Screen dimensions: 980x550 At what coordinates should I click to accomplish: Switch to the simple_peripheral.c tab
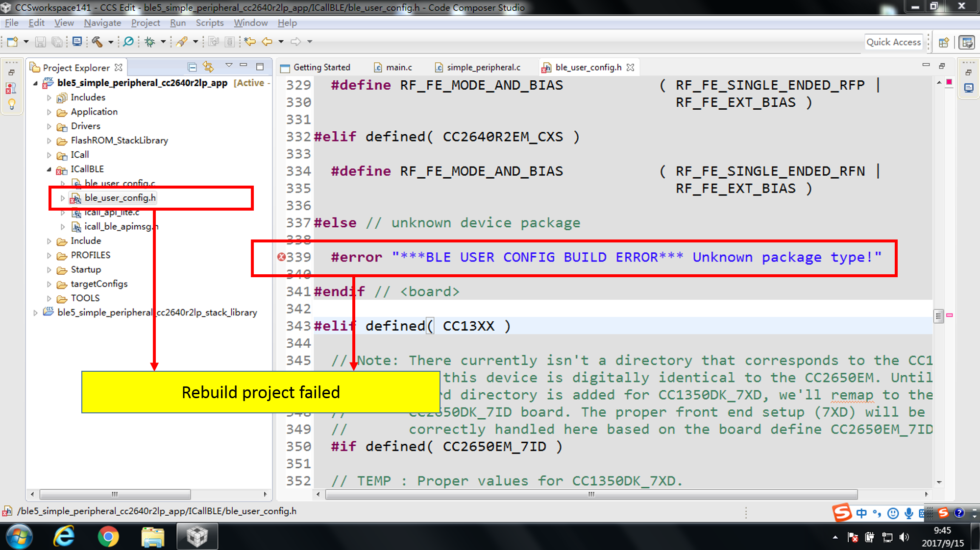[483, 68]
